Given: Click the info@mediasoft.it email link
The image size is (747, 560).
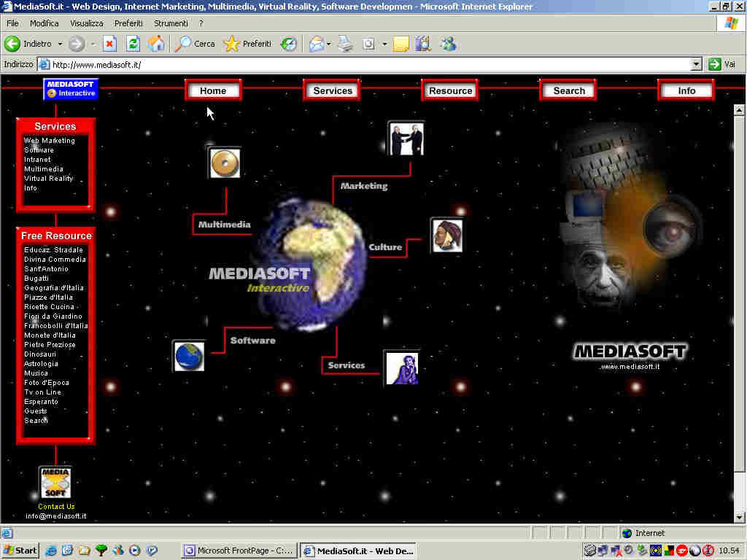Looking at the screenshot, I should (55, 516).
